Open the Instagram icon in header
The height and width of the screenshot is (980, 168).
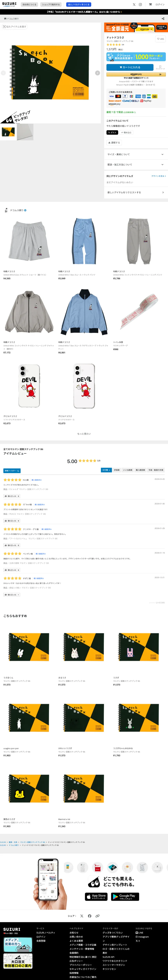(140, 5)
